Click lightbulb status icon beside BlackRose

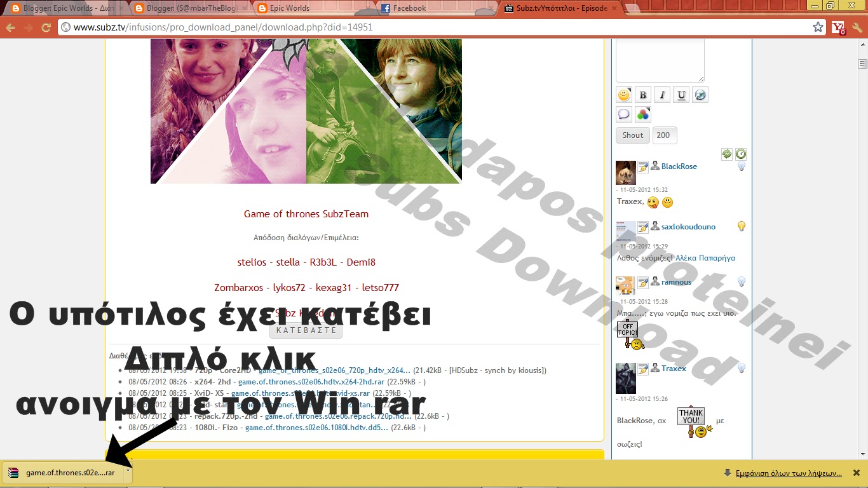pyautogui.click(x=741, y=166)
